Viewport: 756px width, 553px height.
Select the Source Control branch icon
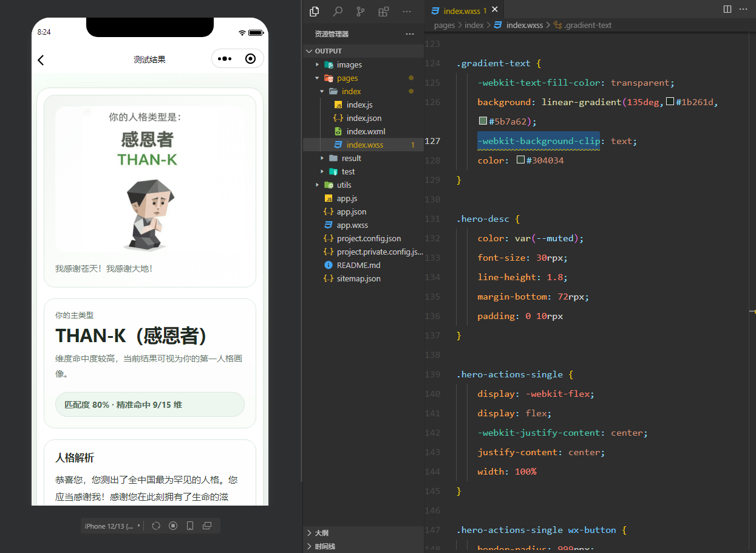pos(361,11)
